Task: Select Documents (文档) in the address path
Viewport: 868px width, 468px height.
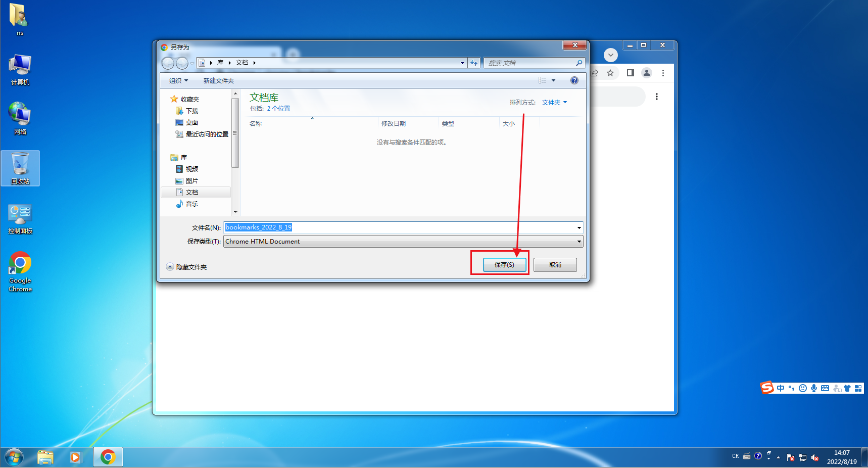Action: 242,63
